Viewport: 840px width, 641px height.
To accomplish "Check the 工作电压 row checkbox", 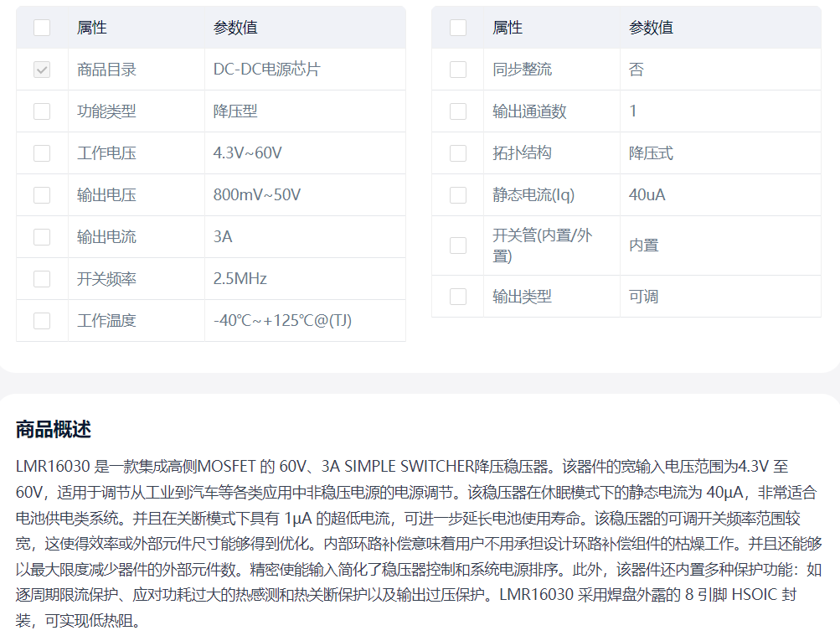I will click(x=42, y=153).
